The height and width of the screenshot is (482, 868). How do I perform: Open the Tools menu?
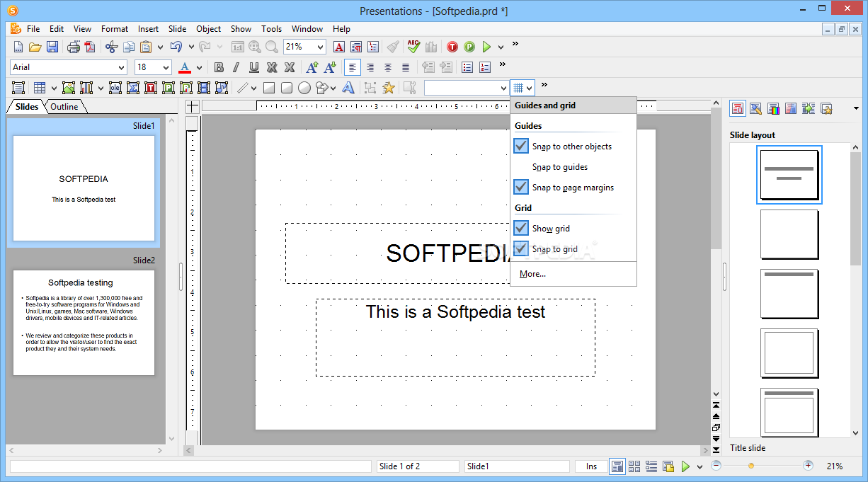[x=272, y=29]
